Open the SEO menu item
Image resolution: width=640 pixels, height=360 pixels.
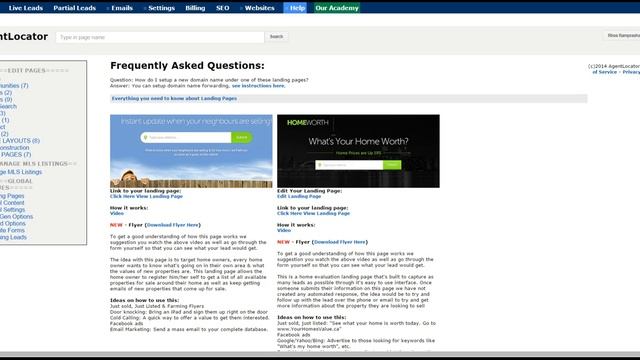[222, 8]
